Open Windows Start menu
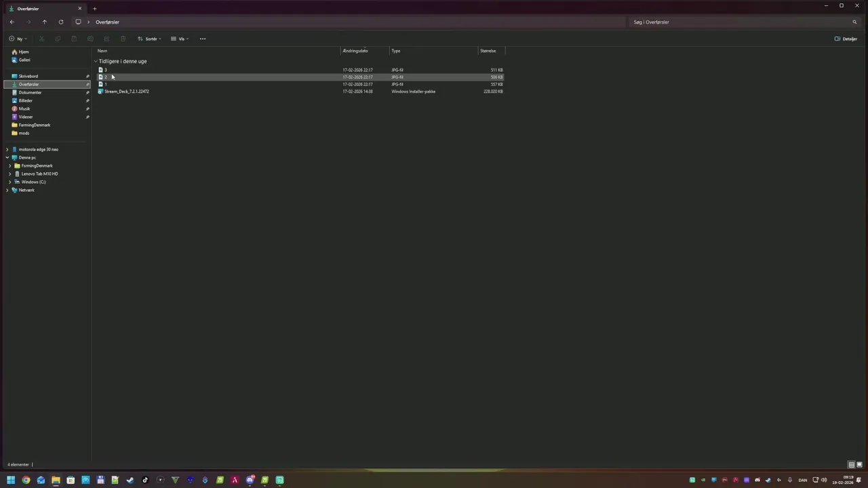This screenshot has width=868, height=488. coord(11,480)
